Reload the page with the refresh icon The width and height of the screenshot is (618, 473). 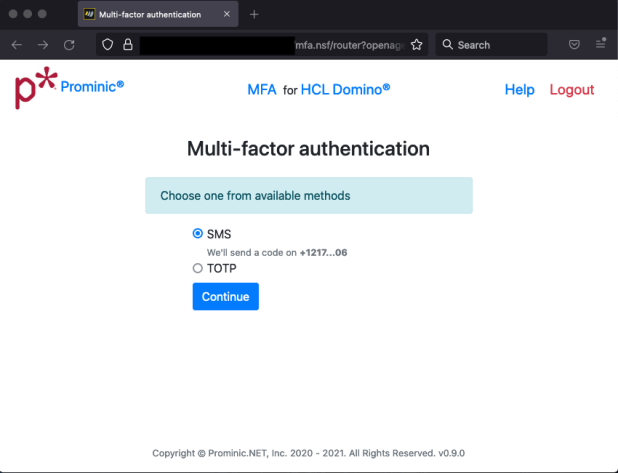click(x=69, y=45)
